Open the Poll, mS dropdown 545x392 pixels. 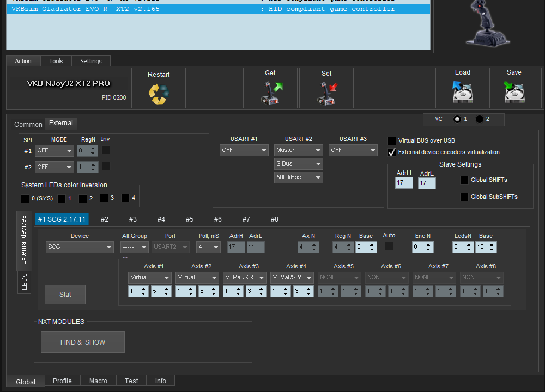[209, 247]
